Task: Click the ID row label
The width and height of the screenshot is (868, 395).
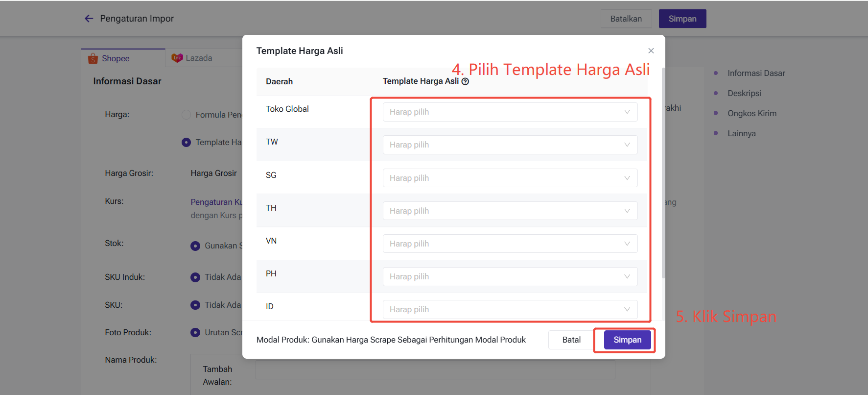Action: click(x=270, y=306)
